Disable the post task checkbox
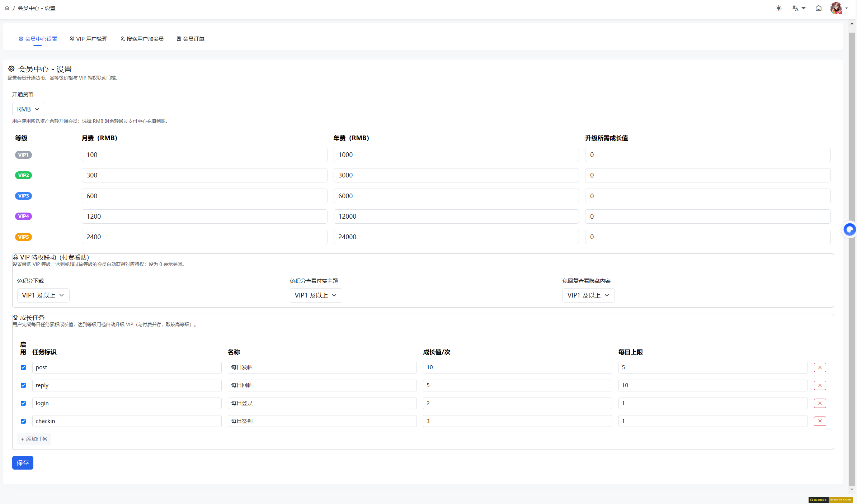This screenshot has height=504, width=857. (23, 367)
